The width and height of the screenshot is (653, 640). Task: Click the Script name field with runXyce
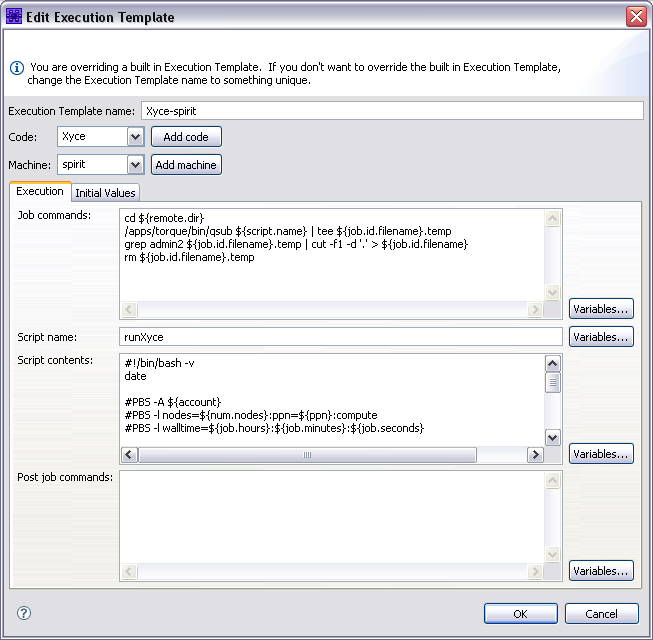341,337
